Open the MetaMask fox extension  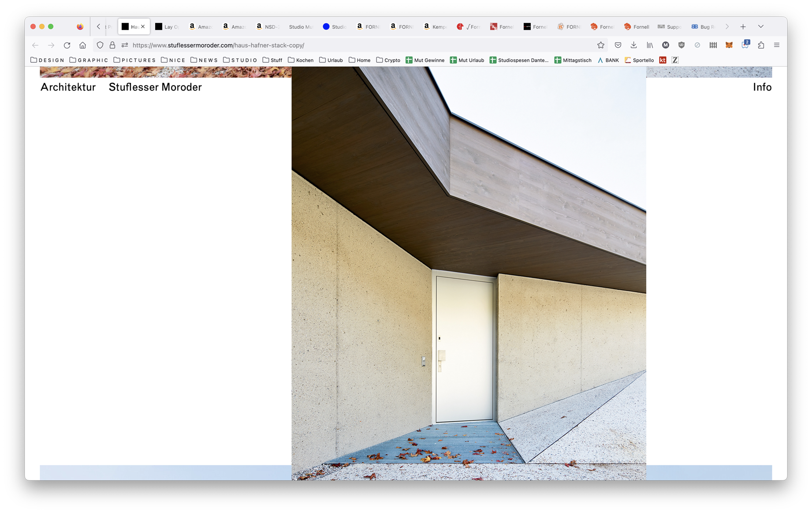[729, 45]
